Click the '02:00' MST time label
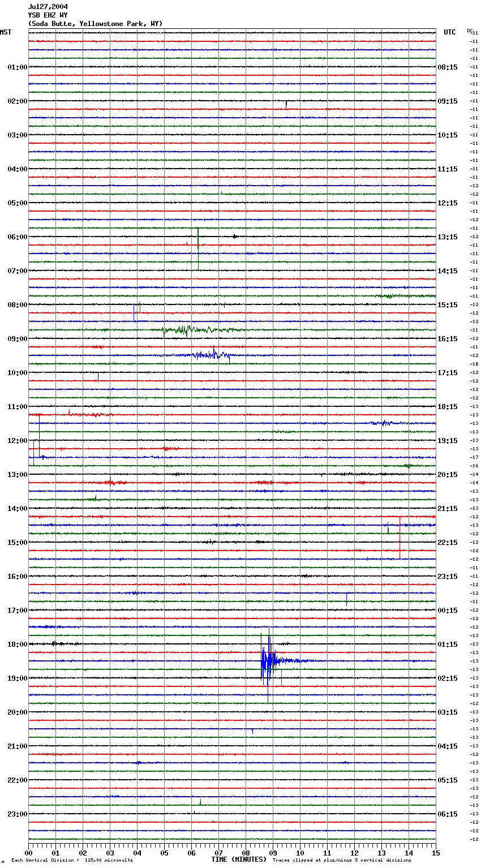 (x=18, y=101)
